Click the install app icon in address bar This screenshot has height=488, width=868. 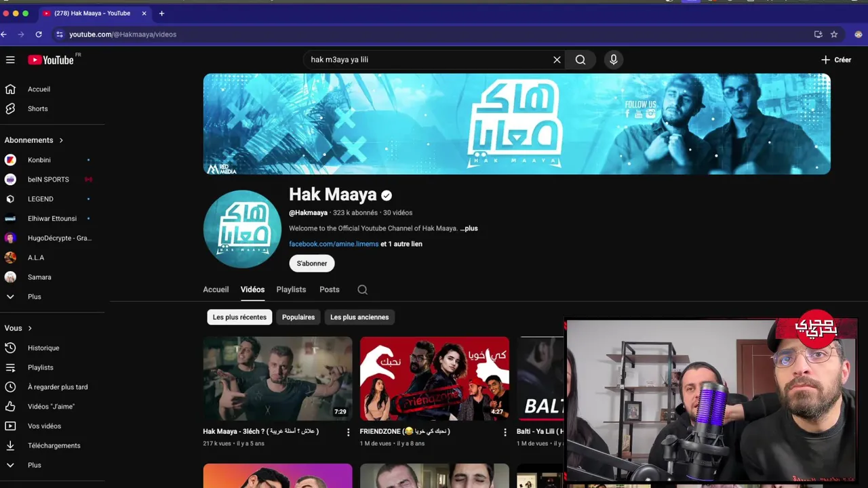818,34
